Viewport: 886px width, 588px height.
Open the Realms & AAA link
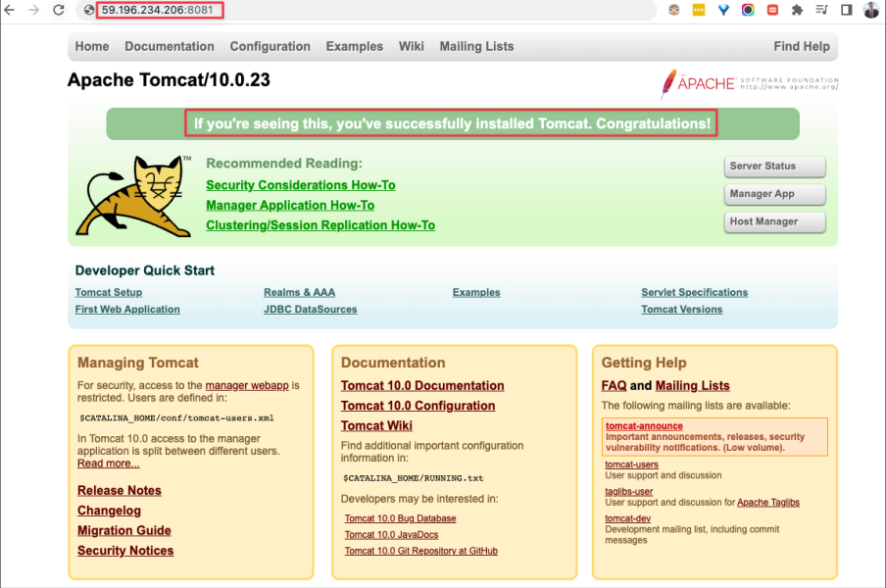(300, 293)
